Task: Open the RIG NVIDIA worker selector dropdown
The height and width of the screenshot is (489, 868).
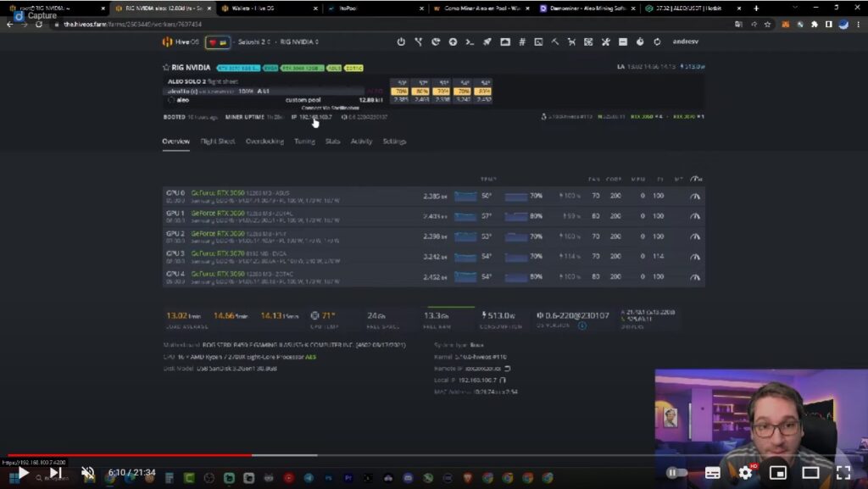Action: coord(299,42)
